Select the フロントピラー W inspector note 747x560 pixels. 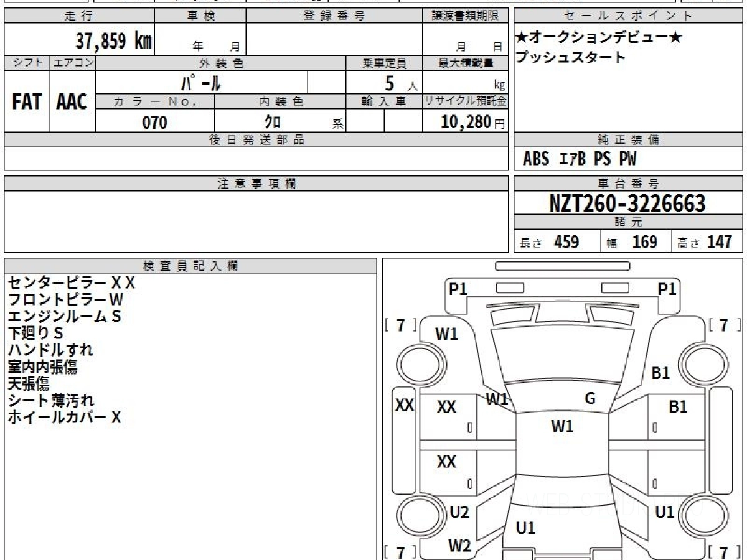tap(66, 300)
